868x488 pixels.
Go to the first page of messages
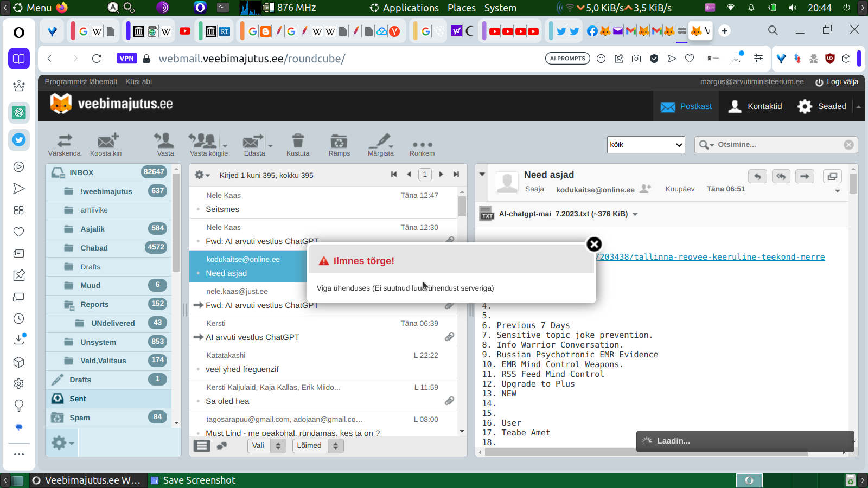coord(394,175)
